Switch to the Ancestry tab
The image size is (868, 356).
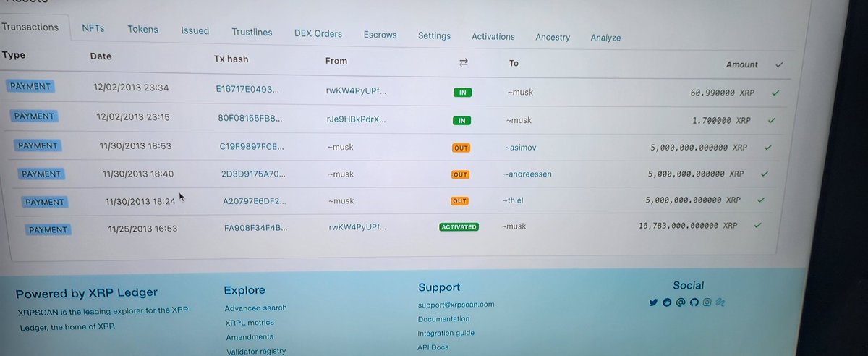coord(553,37)
